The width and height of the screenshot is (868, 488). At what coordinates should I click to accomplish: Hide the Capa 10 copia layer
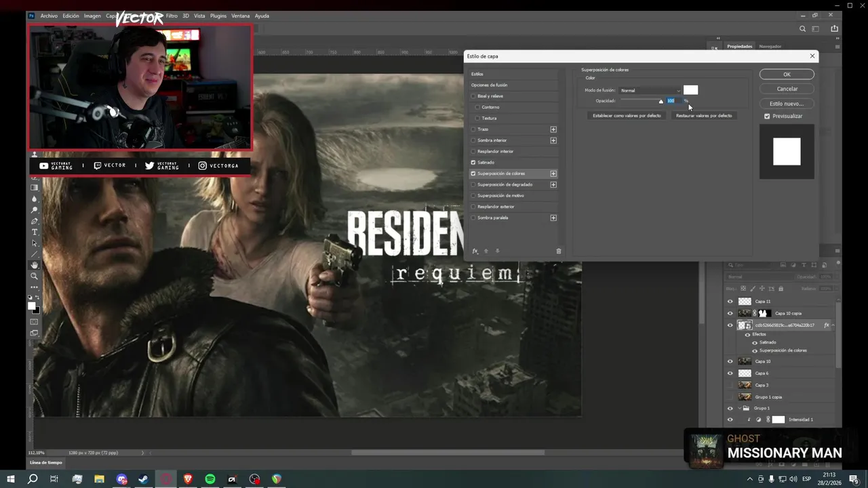(x=730, y=313)
